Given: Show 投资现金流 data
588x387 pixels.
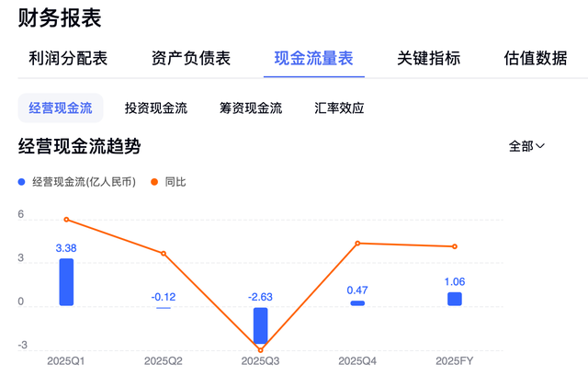Looking at the screenshot, I should [x=156, y=108].
